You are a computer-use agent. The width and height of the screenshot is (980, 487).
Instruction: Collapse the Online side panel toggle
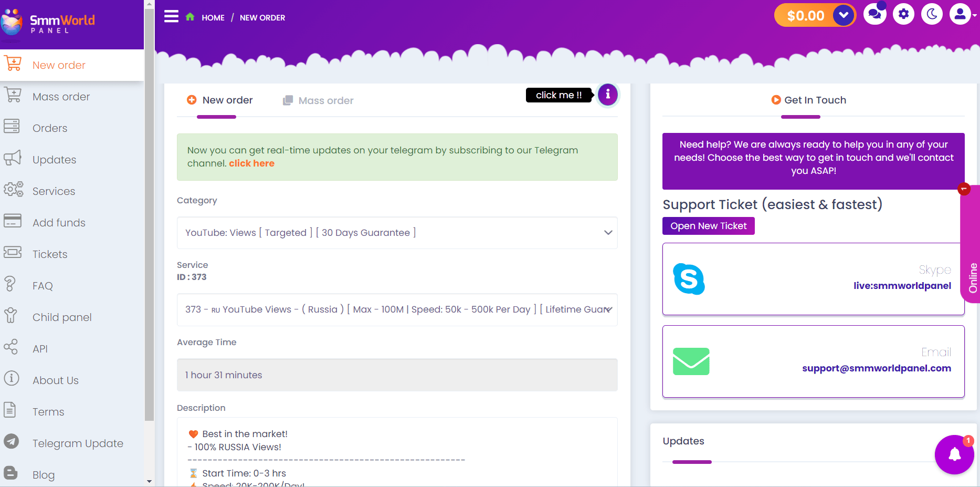click(x=964, y=189)
